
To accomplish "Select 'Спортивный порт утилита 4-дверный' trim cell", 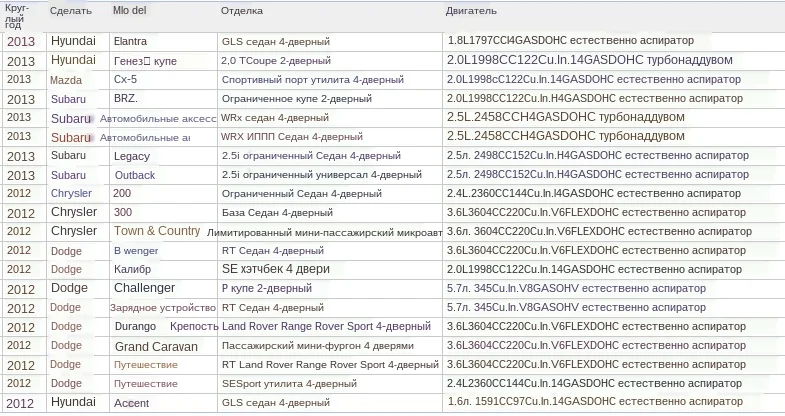I will (x=312, y=80).
